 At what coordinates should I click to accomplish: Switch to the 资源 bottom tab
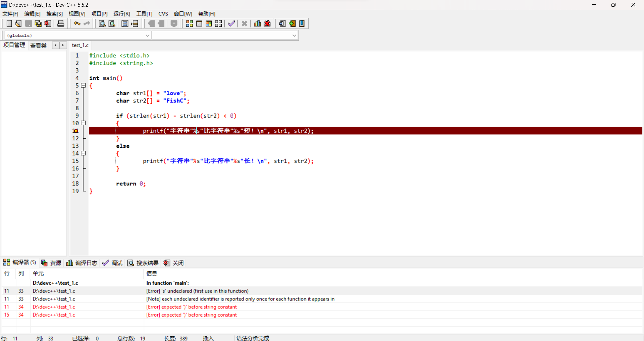click(51, 263)
